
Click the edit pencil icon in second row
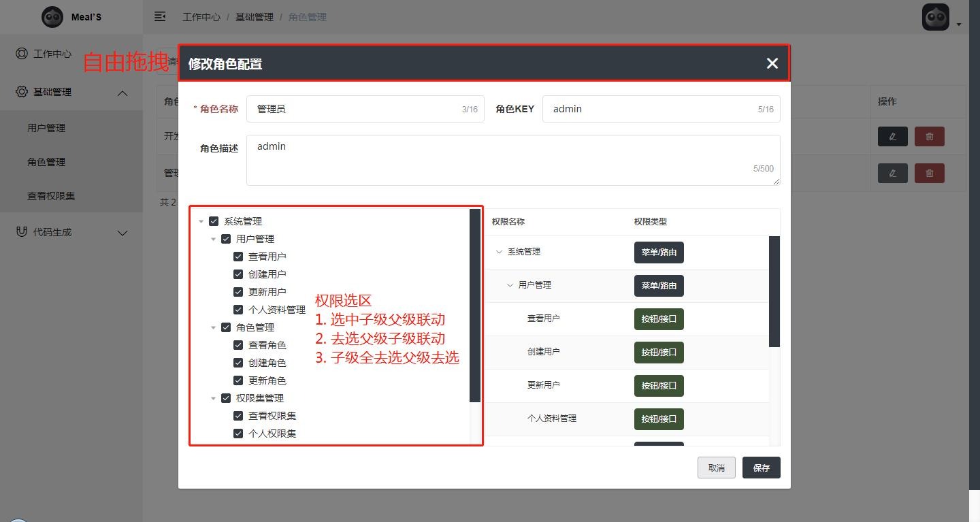[892, 173]
